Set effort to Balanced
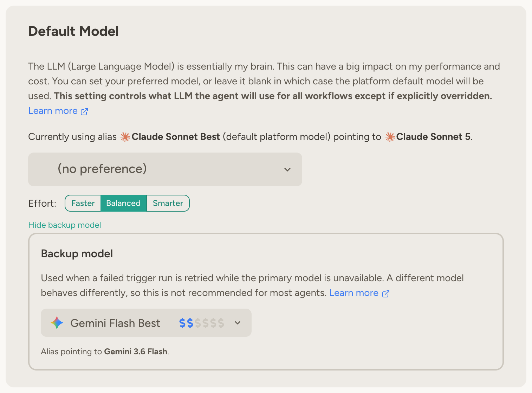532x393 pixels. [123, 203]
